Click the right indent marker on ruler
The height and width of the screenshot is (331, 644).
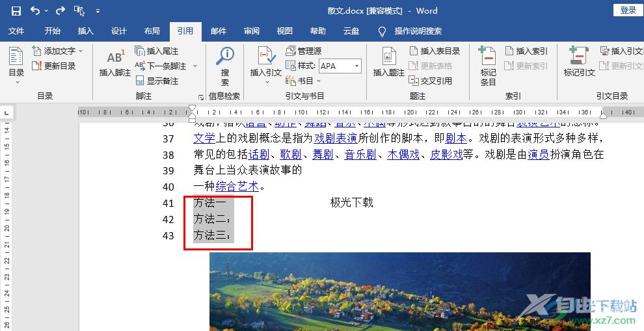603,115
